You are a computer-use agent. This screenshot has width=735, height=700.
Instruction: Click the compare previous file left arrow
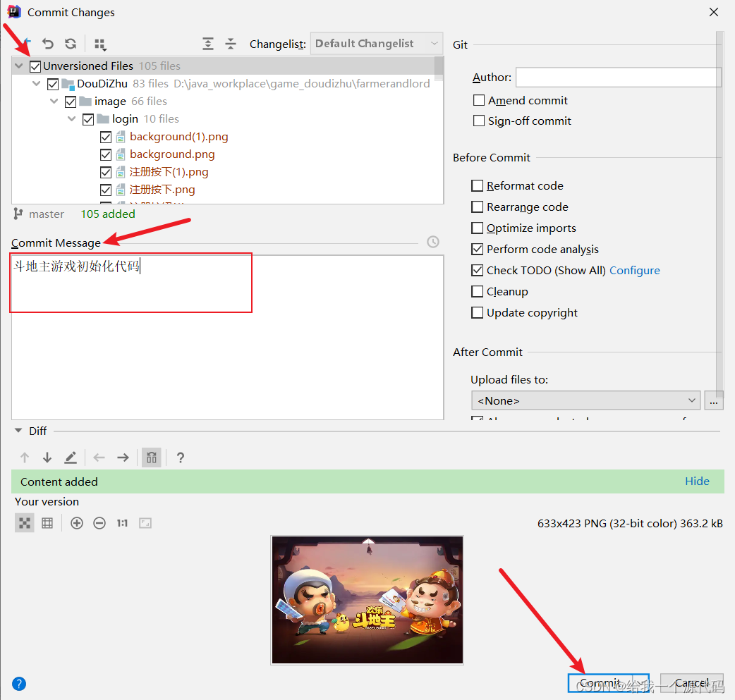(x=99, y=458)
